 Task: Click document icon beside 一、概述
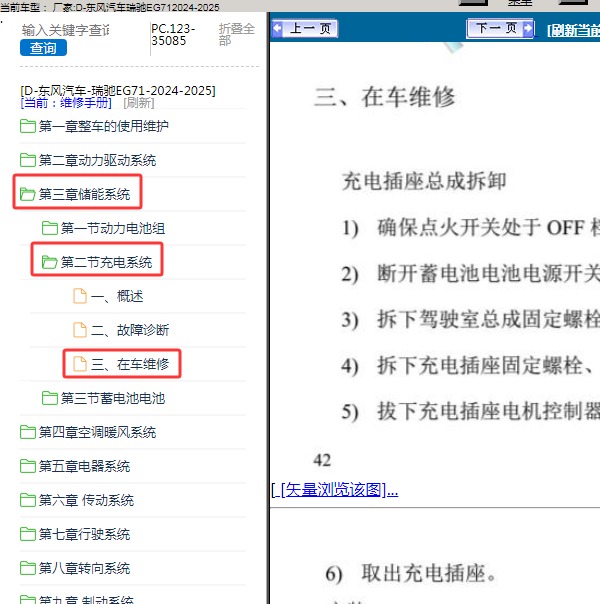[x=80, y=296]
